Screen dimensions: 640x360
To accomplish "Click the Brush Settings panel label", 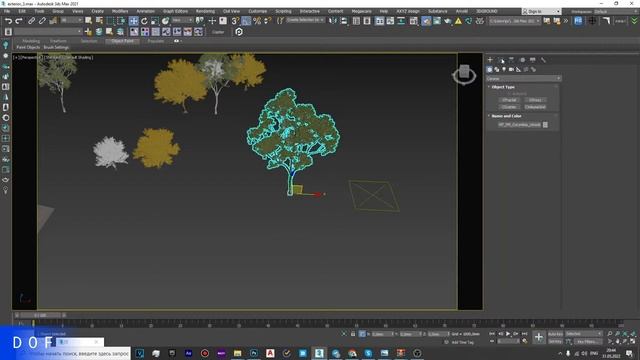I will 56,47.
